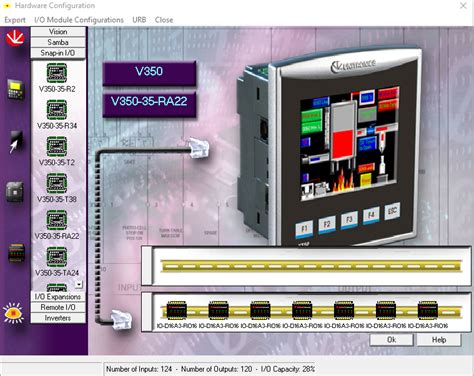Select the third IO-D16A3-RO16 expansion module
This screenshot has width=474, height=376.
[x=260, y=310]
